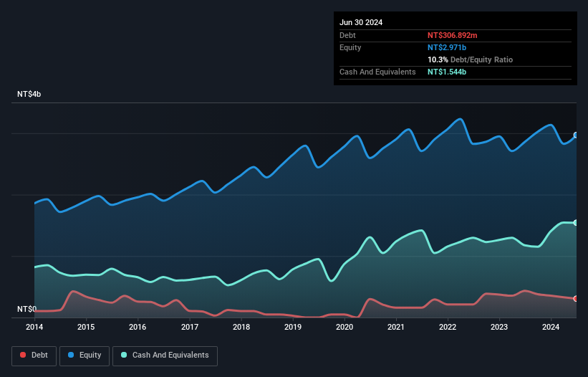Select the 2018 x-axis label
The image size is (588, 377).
point(241,328)
